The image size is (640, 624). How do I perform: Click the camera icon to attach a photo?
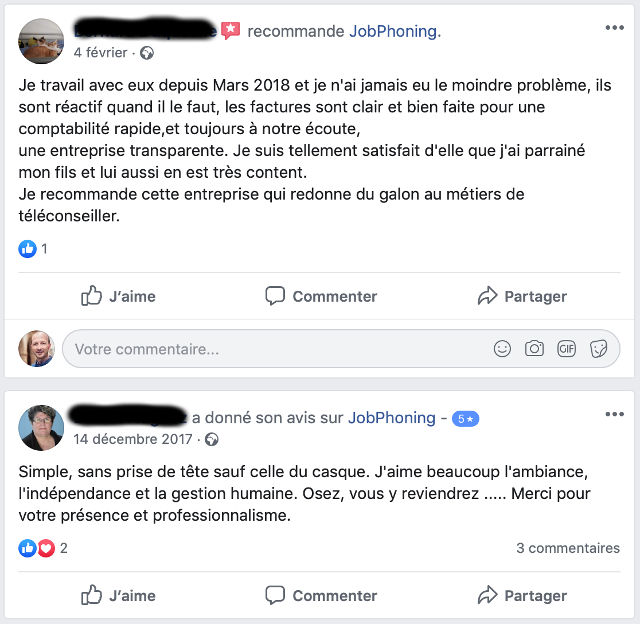(x=534, y=349)
